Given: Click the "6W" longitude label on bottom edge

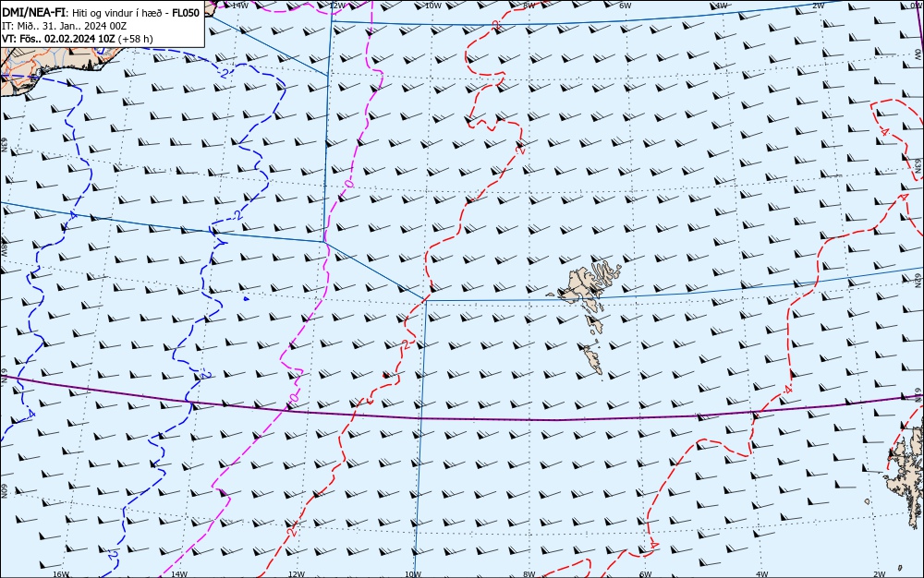Looking at the screenshot, I should [x=645, y=574].
